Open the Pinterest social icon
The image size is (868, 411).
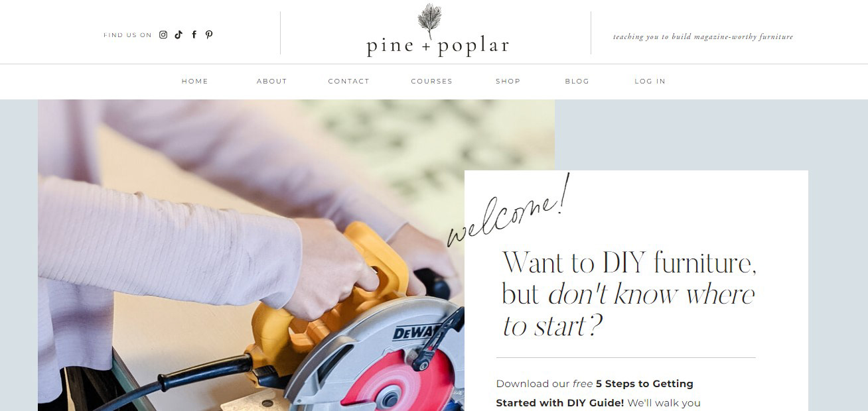(x=209, y=34)
